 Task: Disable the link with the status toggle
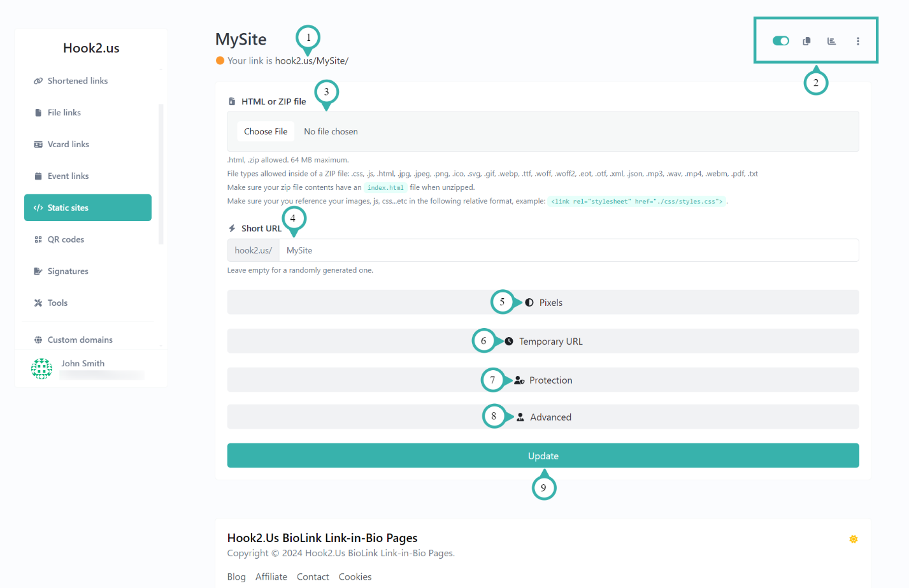click(x=780, y=41)
